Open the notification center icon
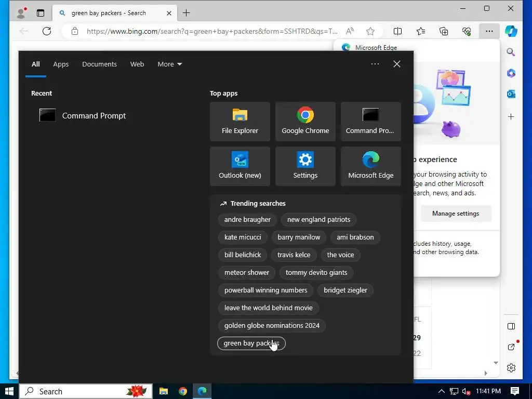This screenshot has height=399, width=532. [x=515, y=391]
